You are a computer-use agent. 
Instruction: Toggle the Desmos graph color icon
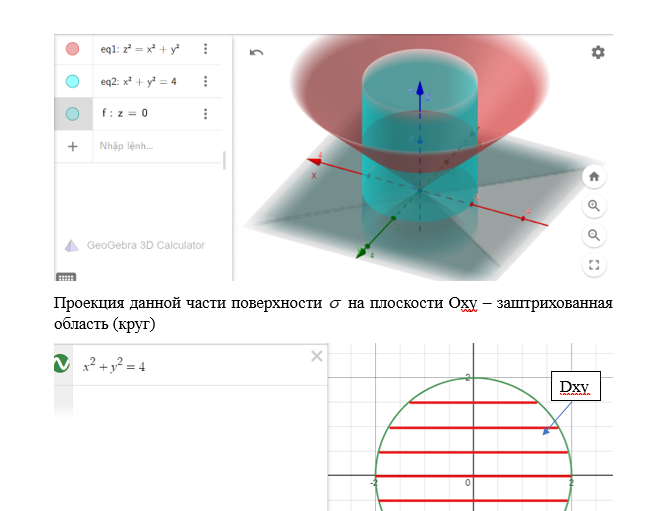pos(62,364)
